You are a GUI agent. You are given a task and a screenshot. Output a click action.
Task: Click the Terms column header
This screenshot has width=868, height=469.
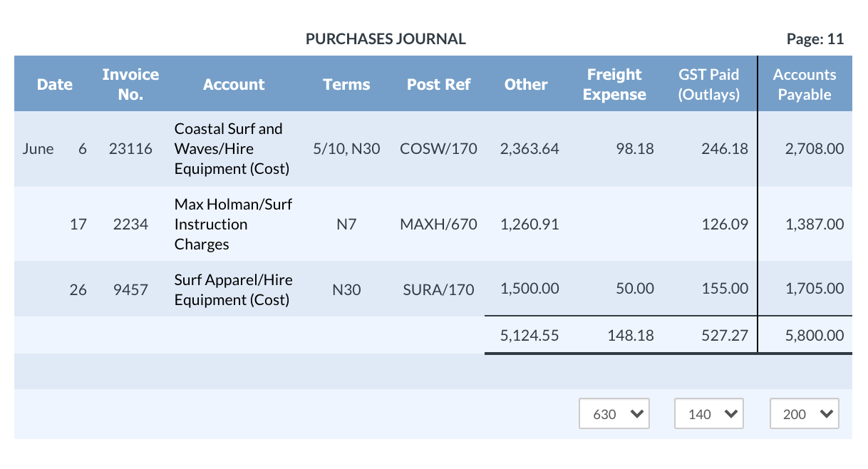(346, 84)
